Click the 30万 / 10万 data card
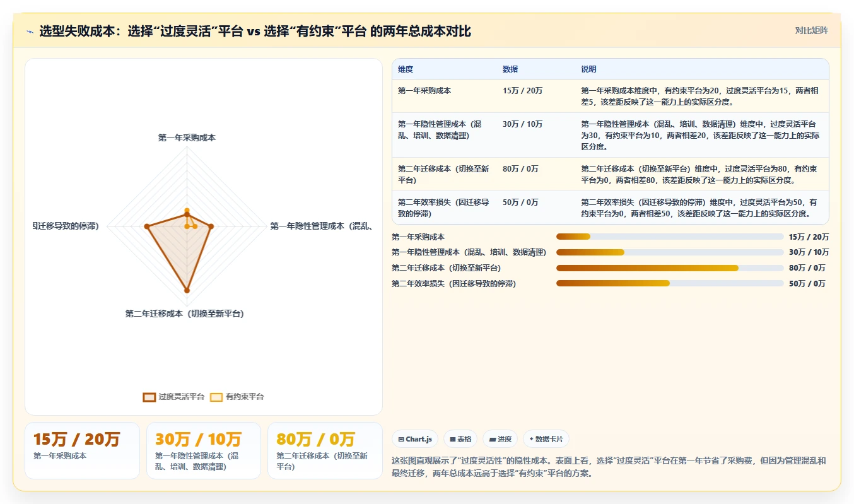This screenshot has height=504, width=854. point(204,450)
